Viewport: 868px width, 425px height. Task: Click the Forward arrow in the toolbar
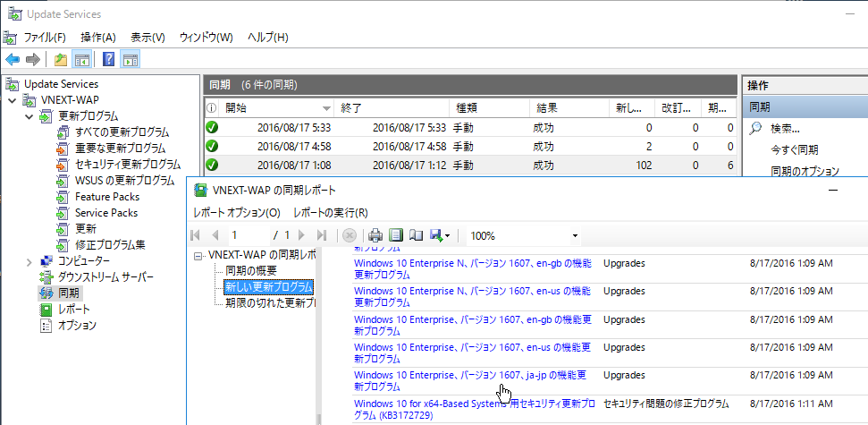pos(33,59)
